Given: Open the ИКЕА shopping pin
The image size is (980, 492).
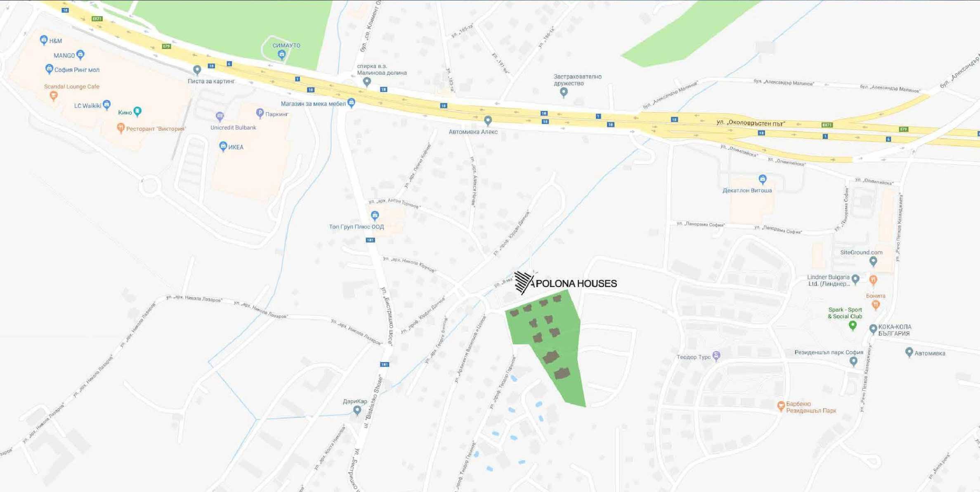Looking at the screenshot, I should [223, 146].
